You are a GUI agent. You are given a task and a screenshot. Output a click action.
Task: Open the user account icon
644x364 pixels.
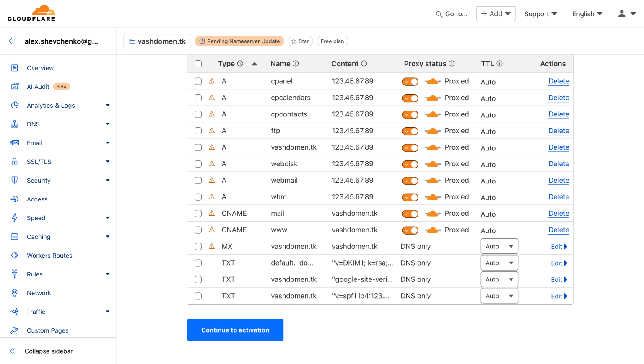621,13
